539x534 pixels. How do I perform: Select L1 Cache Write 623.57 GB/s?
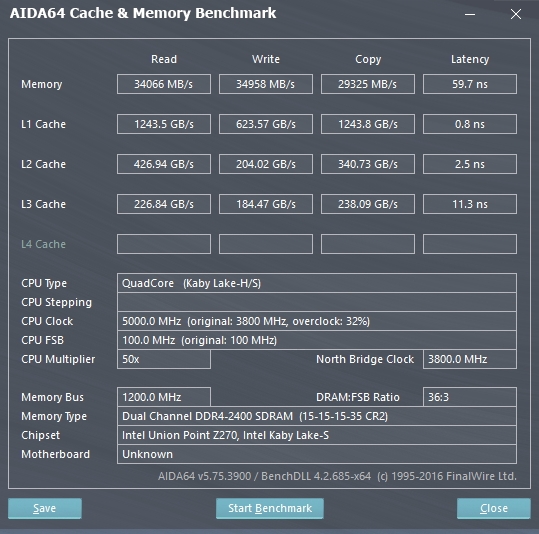(x=266, y=124)
